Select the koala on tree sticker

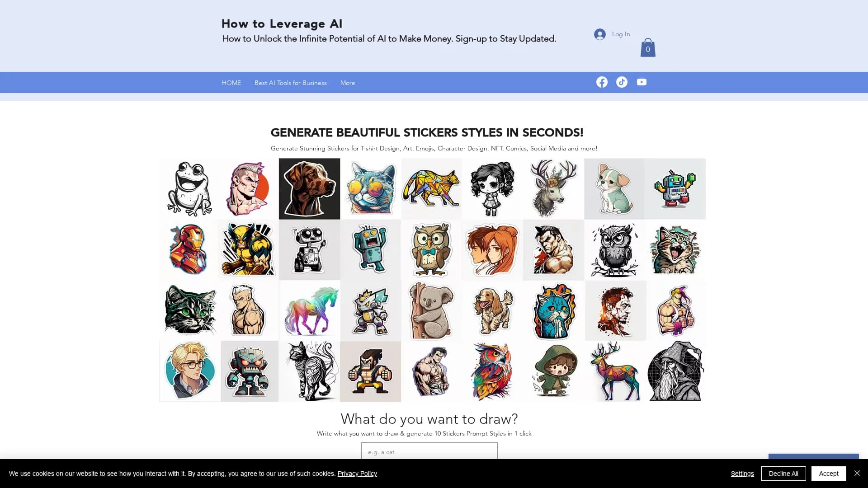(431, 310)
